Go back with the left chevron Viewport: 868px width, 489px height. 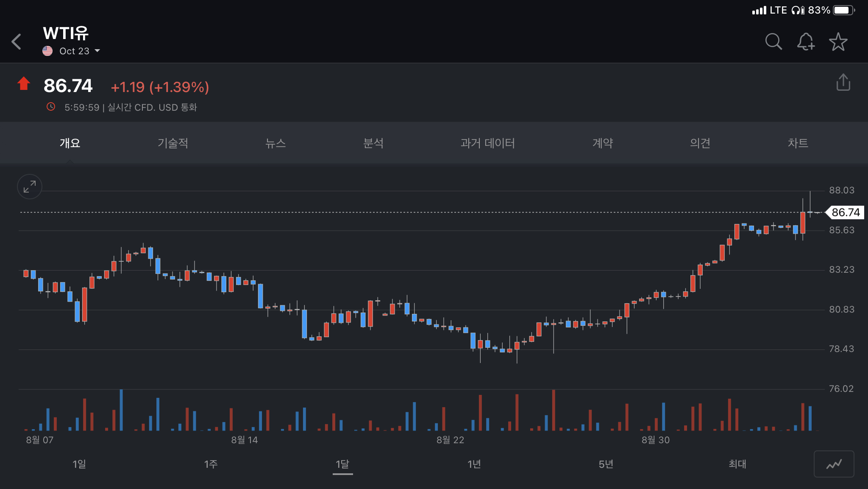[17, 42]
